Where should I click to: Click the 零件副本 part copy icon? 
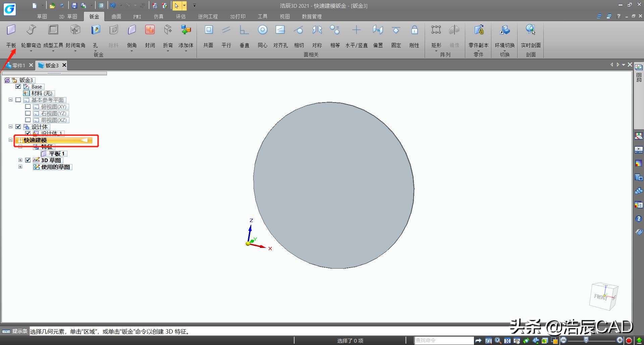479,30
